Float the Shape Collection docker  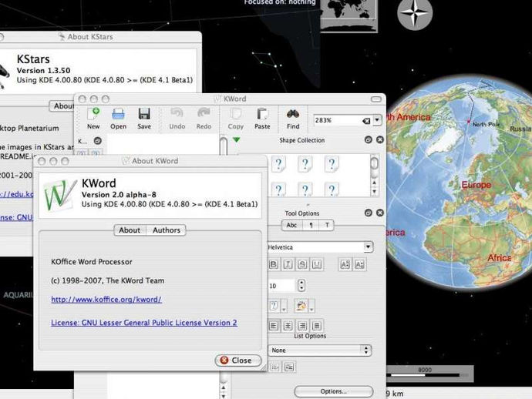368,139
